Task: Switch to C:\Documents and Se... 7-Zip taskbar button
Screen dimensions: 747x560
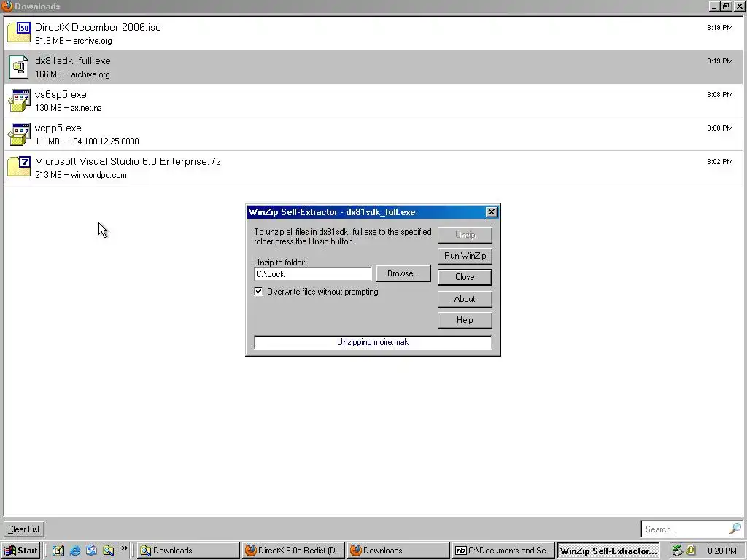Action: [503, 551]
